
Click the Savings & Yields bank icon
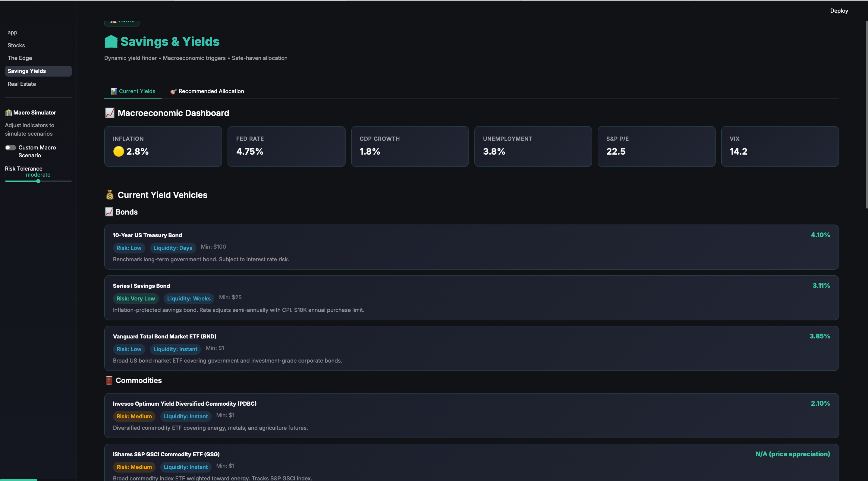111,42
